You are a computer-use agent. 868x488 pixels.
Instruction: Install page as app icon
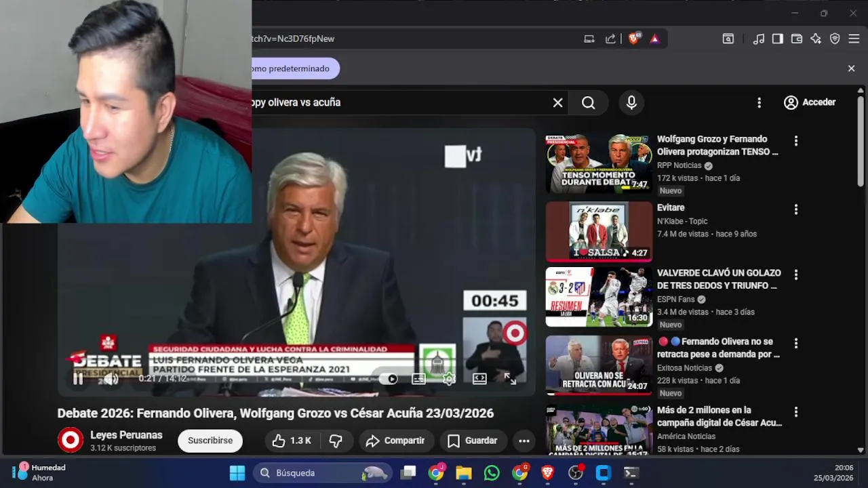tap(589, 39)
